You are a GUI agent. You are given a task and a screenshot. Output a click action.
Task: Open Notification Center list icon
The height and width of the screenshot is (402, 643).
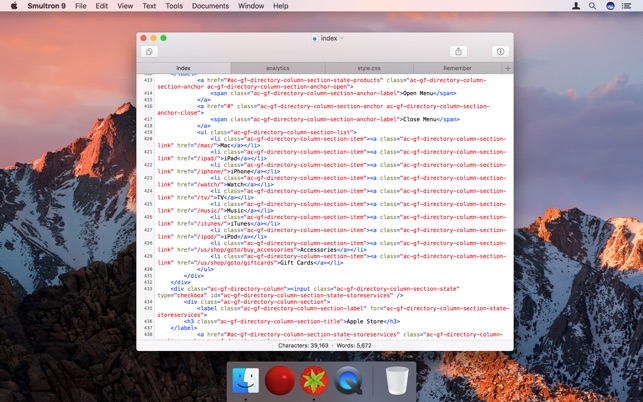[x=626, y=6]
